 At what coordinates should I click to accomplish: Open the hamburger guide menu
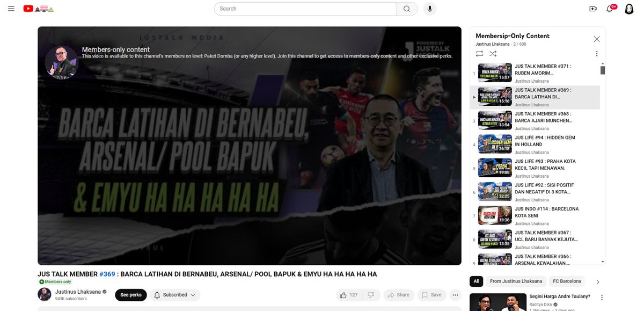click(x=11, y=9)
